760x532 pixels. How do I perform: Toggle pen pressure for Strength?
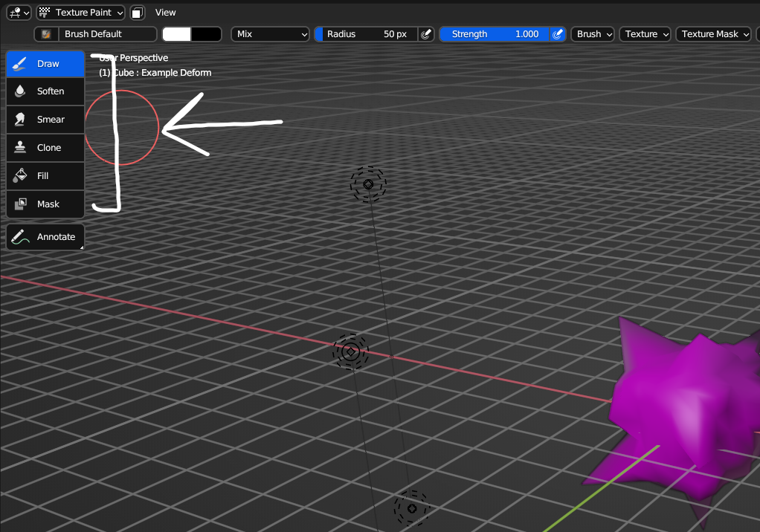[558, 34]
